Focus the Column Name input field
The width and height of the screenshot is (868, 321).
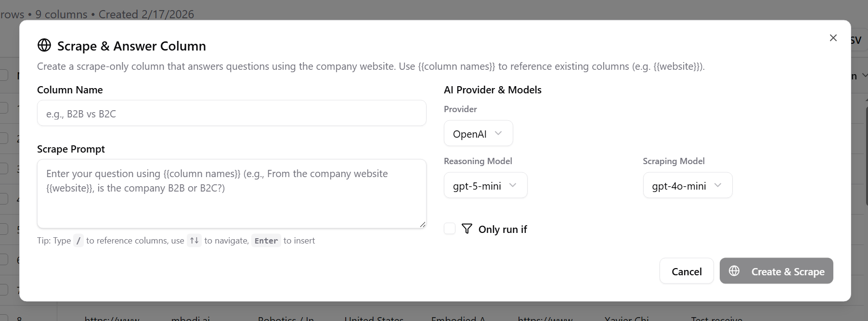click(232, 113)
